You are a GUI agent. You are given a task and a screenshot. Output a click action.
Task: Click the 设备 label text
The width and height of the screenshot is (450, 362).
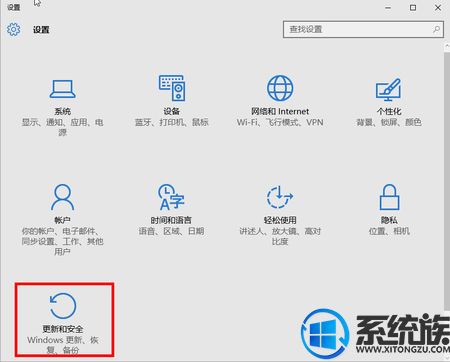tap(172, 111)
